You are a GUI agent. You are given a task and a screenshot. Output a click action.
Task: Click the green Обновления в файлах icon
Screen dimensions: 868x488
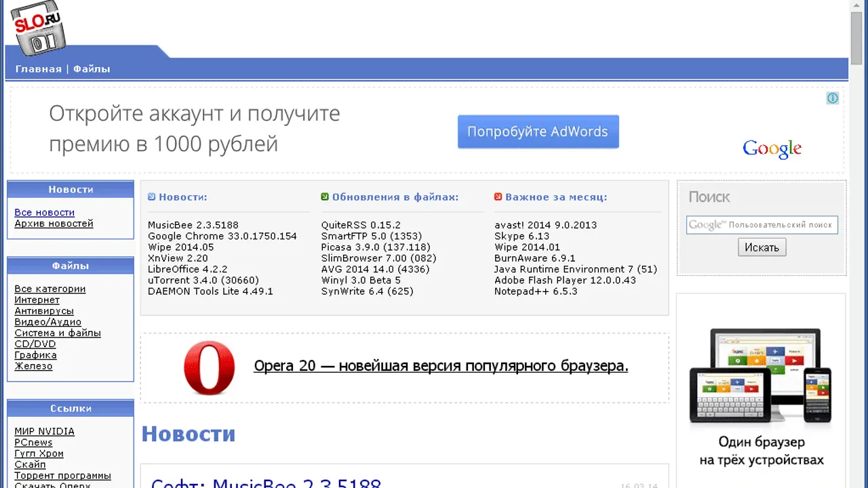click(x=325, y=197)
